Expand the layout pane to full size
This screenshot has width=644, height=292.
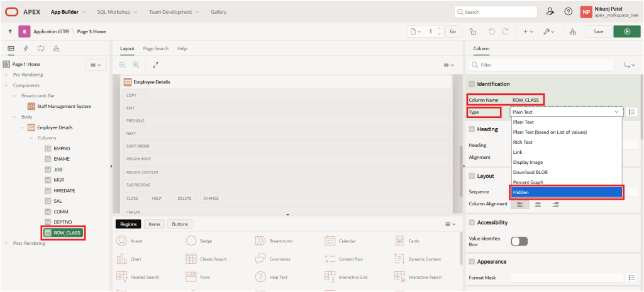tap(155, 65)
